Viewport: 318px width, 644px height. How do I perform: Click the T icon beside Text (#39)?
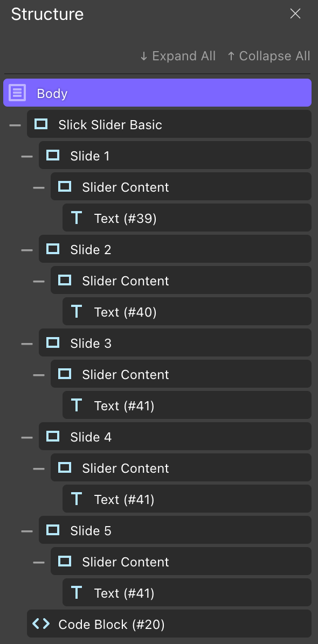(x=75, y=218)
